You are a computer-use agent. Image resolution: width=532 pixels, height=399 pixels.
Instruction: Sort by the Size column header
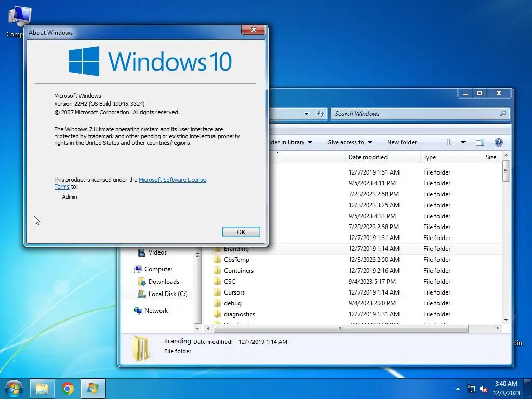tap(491, 157)
